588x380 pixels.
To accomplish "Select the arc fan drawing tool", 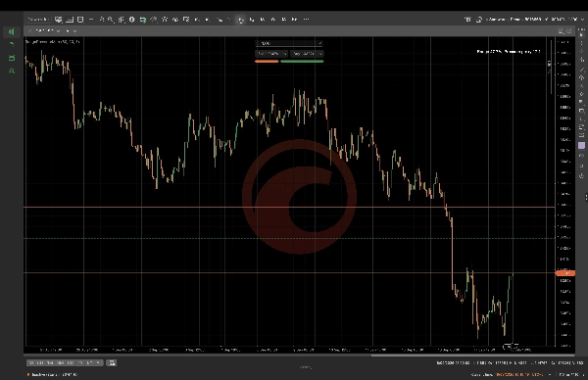I will (x=581, y=78).
